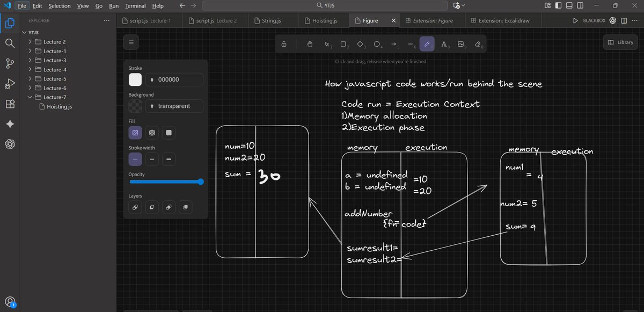
Task: Open the Library panel button
Action: [620, 42]
